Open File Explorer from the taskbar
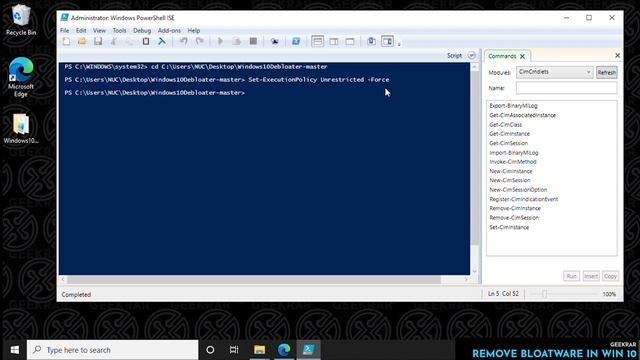The width and height of the screenshot is (640, 360). tap(259, 350)
